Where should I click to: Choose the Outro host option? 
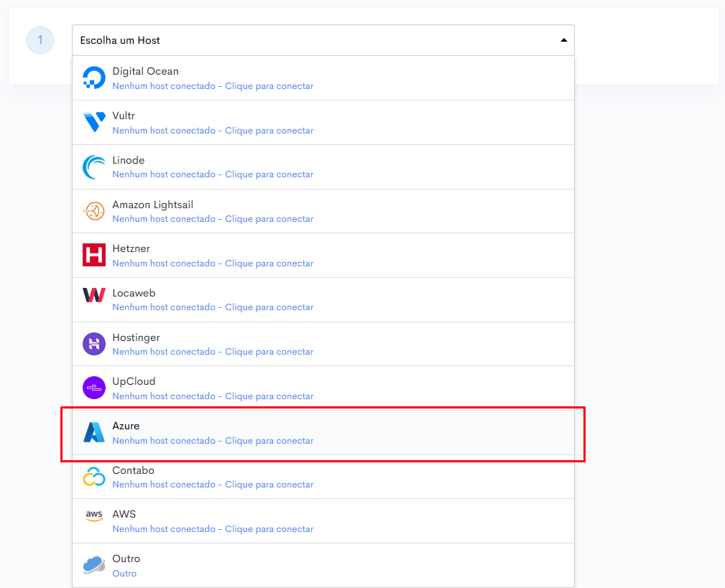[323, 565]
